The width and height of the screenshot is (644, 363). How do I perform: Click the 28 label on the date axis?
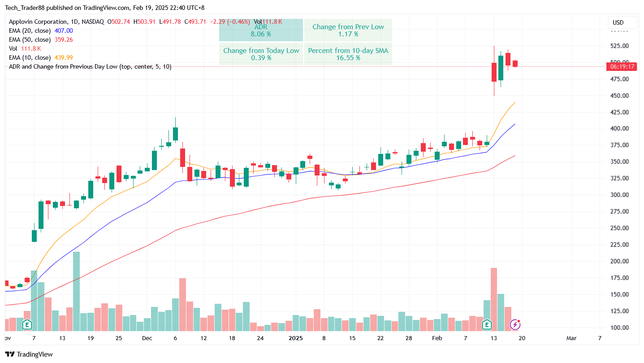[x=409, y=338]
